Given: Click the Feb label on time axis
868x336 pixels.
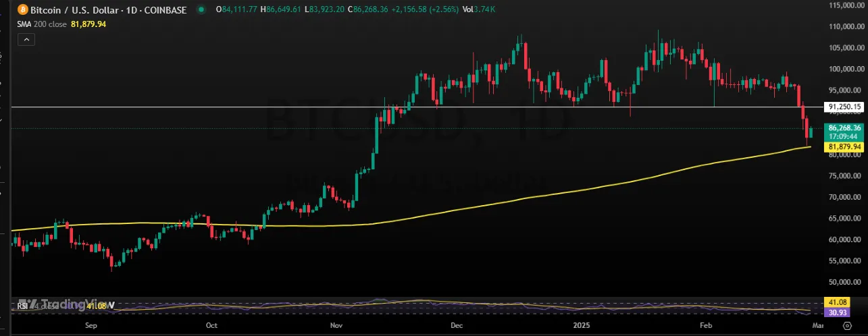Looking at the screenshot, I should 706,325.
